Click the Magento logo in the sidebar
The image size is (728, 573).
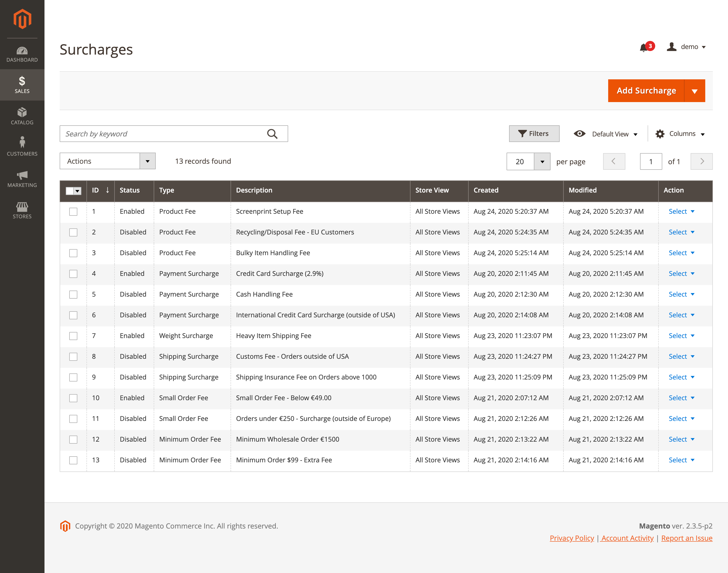click(22, 19)
